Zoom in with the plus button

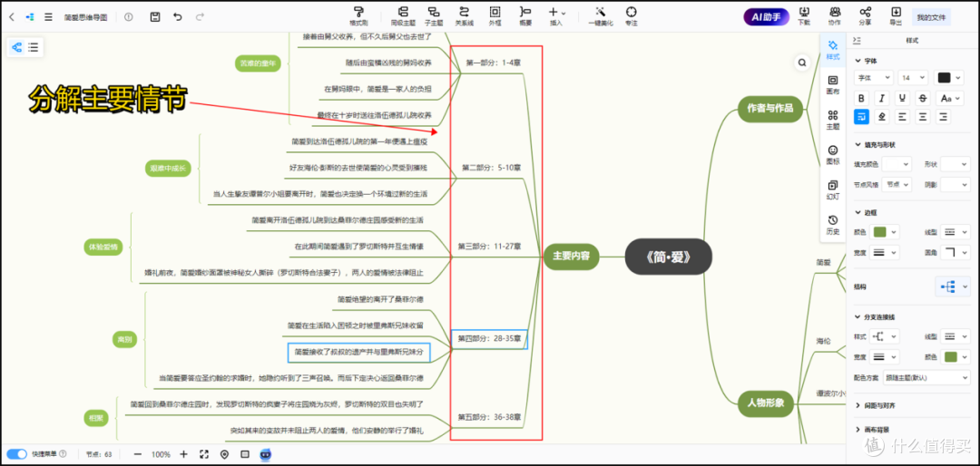[x=183, y=454]
